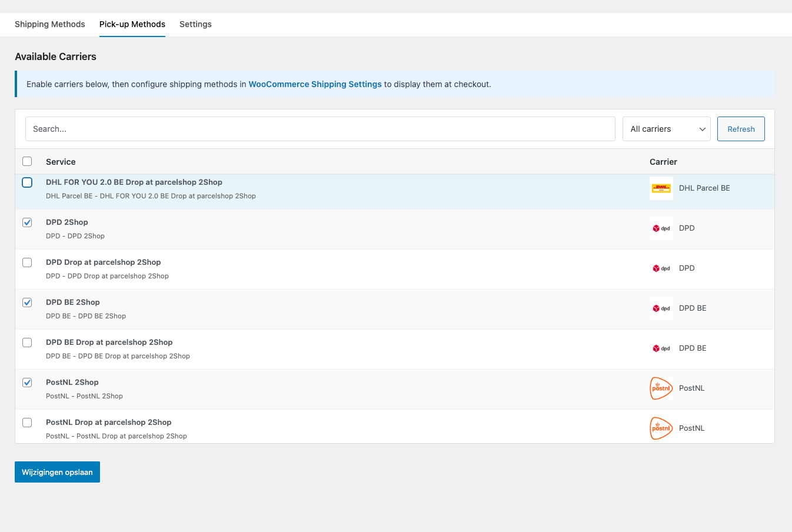Click the Carrier column header
The height and width of the screenshot is (532, 792).
pyautogui.click(x=663, y=162)
